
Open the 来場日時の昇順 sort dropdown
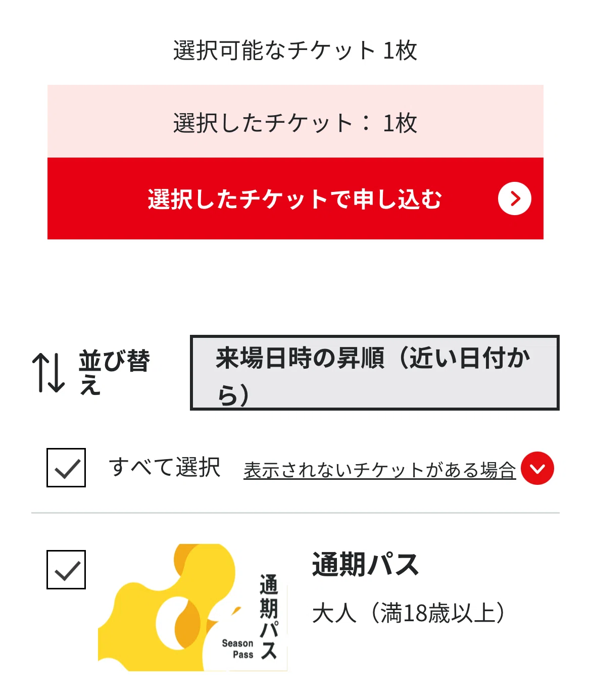click(375, 373)
